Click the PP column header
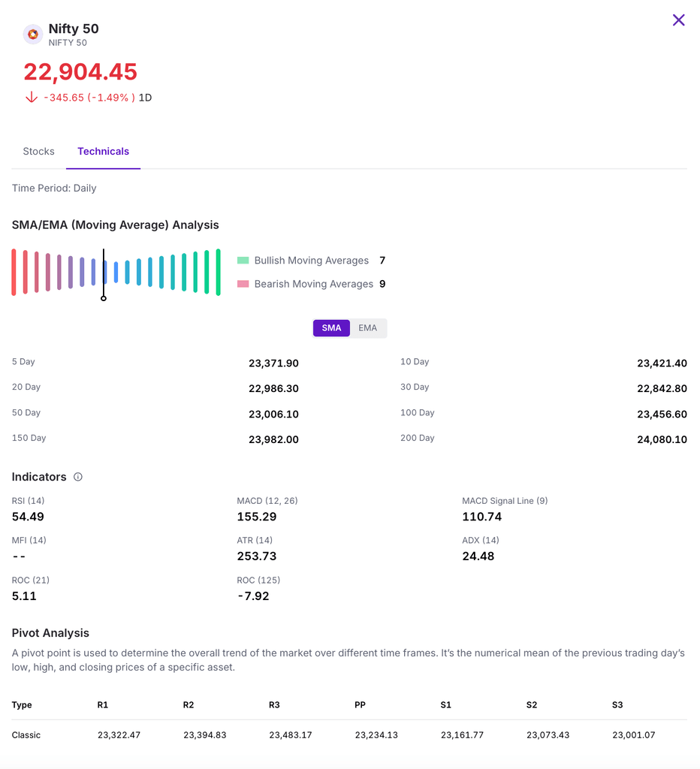 tap(360, 705)
